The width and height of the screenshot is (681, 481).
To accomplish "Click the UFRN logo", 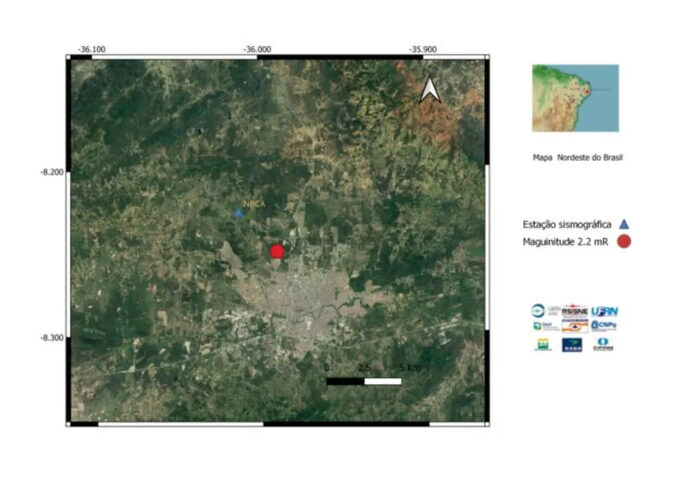I will [604, 310].
